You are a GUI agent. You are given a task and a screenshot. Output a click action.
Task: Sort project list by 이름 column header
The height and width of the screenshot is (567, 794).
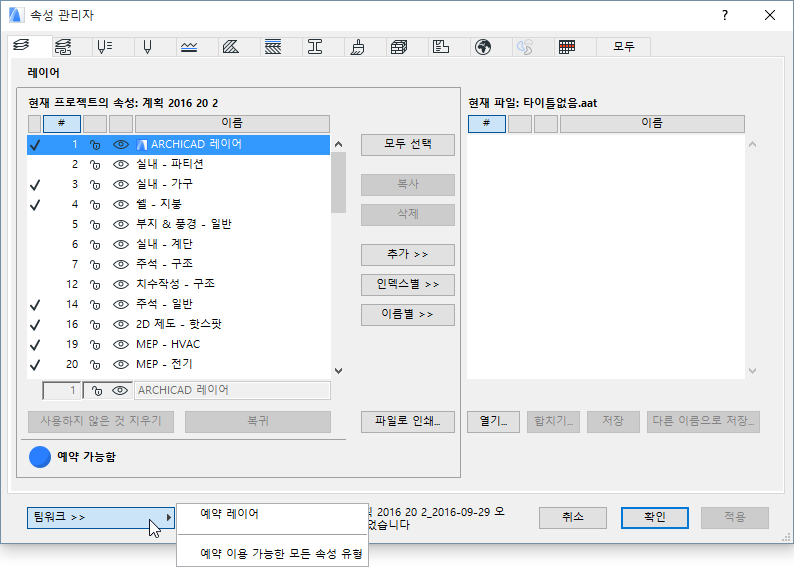click(x=232, y=124)
